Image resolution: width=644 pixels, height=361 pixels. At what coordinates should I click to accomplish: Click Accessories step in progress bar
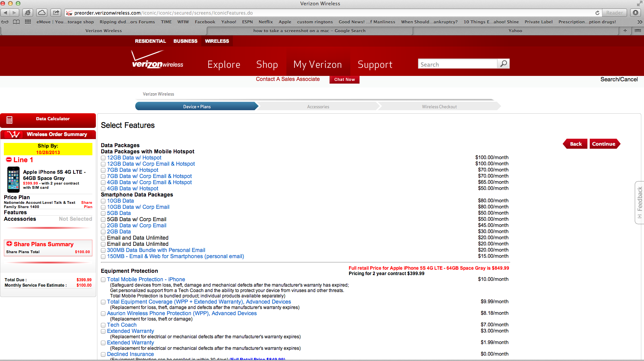tap(318, 107)
